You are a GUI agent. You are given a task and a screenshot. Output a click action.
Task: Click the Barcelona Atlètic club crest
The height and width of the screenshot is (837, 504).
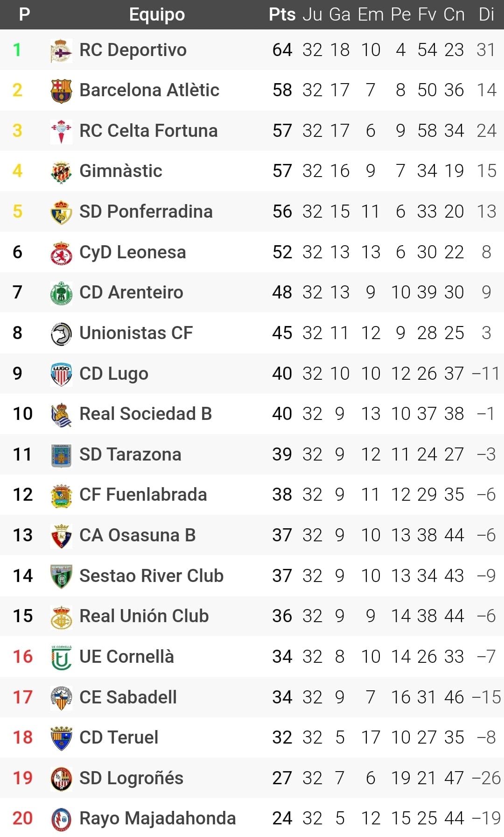point(61,90)
